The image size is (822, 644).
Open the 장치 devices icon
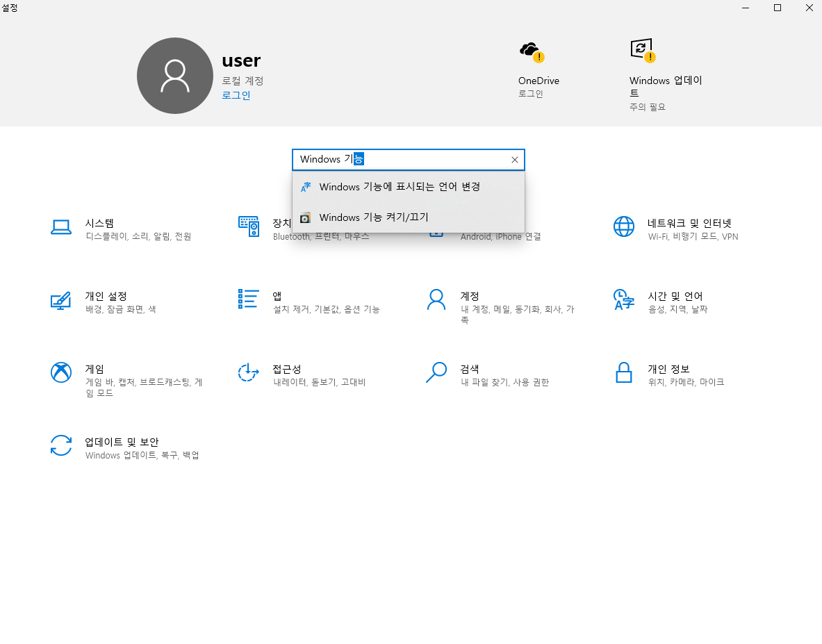249,226
